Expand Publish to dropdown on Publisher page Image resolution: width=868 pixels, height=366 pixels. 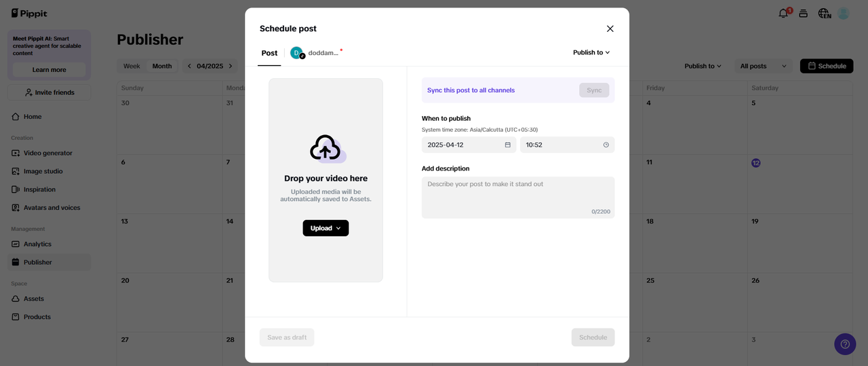[703, 66]
